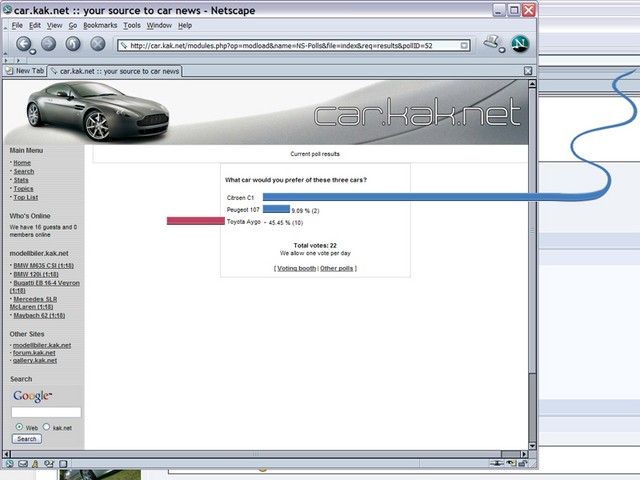Click into the Google search text field
The image size is (640, 480).
pos(46,412)
